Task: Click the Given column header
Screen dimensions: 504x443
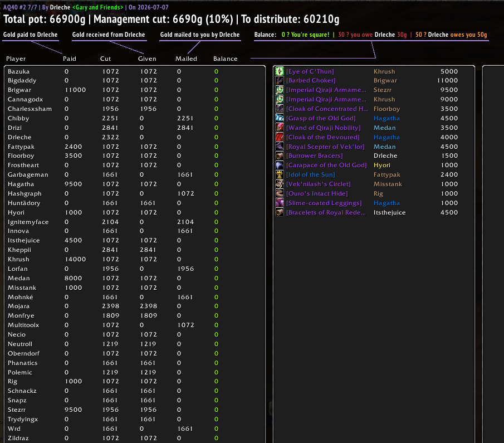Action: tap(147, 59)
